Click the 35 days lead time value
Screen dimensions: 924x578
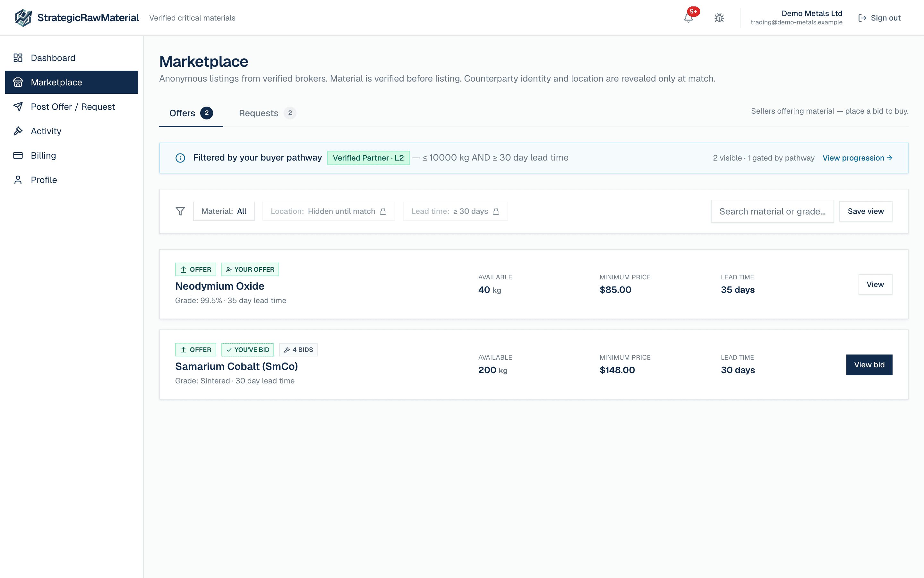[x=738, y=290]
